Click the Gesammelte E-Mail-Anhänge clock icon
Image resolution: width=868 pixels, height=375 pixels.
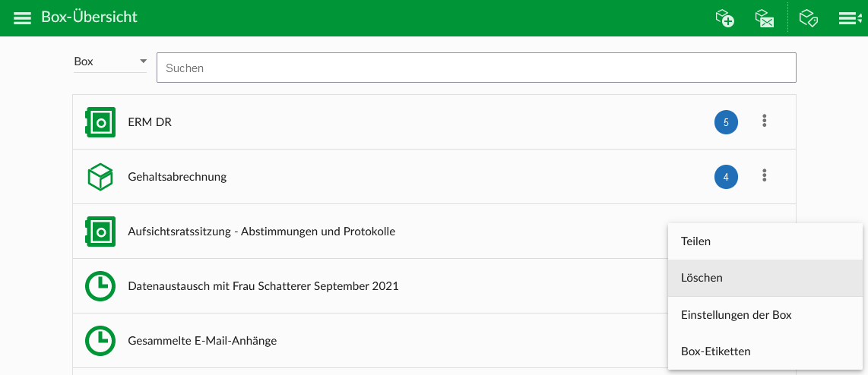click(100, 341)
